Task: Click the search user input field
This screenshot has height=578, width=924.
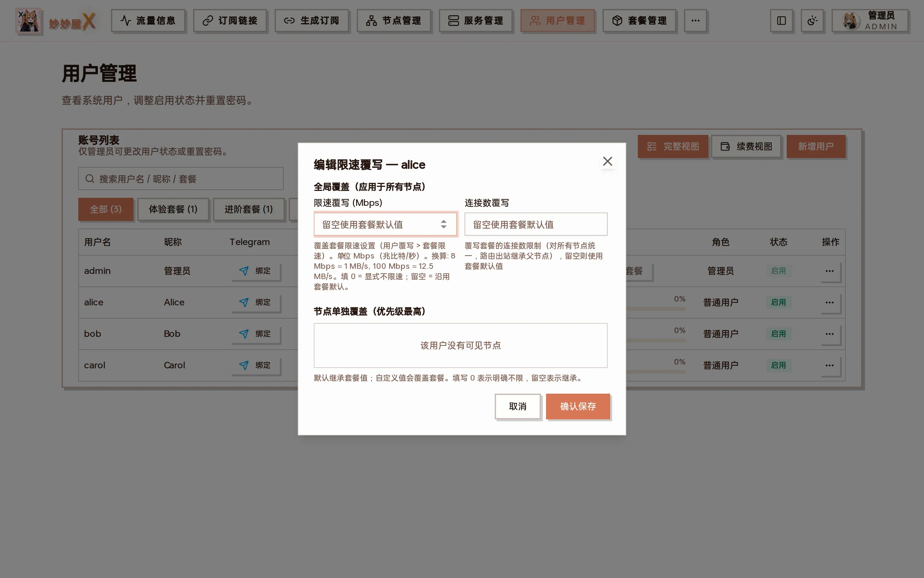Action: (181, 179)
